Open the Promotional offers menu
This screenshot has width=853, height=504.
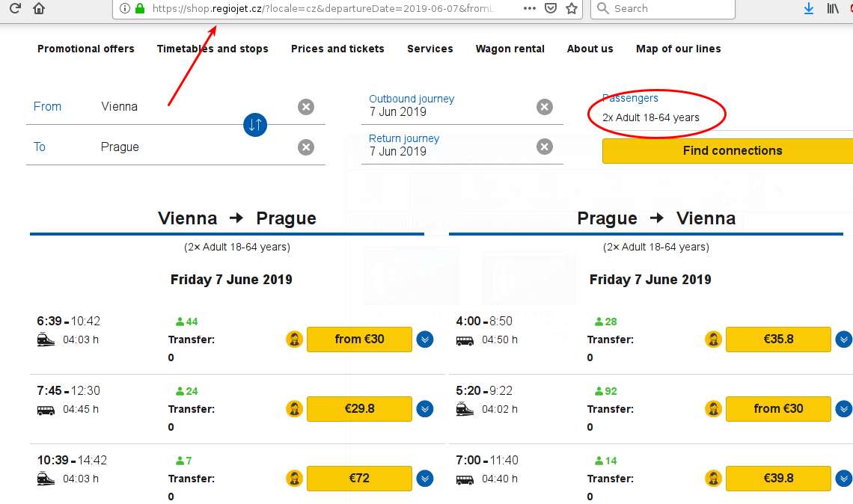click(x=86, y=49)
